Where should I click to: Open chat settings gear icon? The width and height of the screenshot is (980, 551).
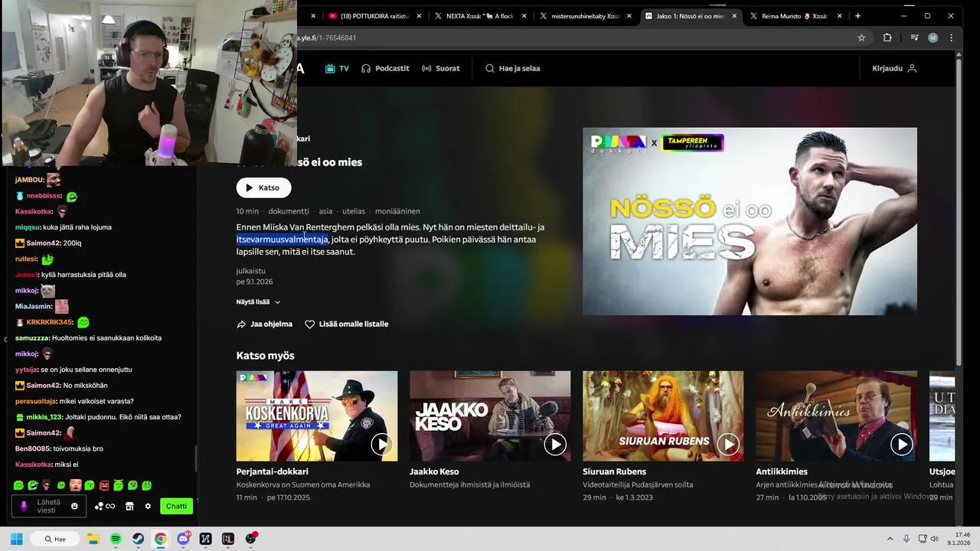pyautogui.click(x=148, y=506)
